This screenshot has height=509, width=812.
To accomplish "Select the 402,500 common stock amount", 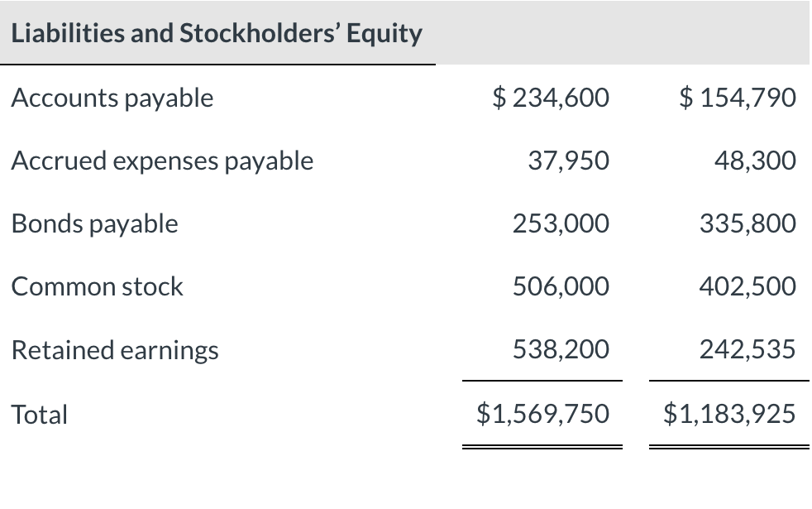I will [x=748, y=286].
